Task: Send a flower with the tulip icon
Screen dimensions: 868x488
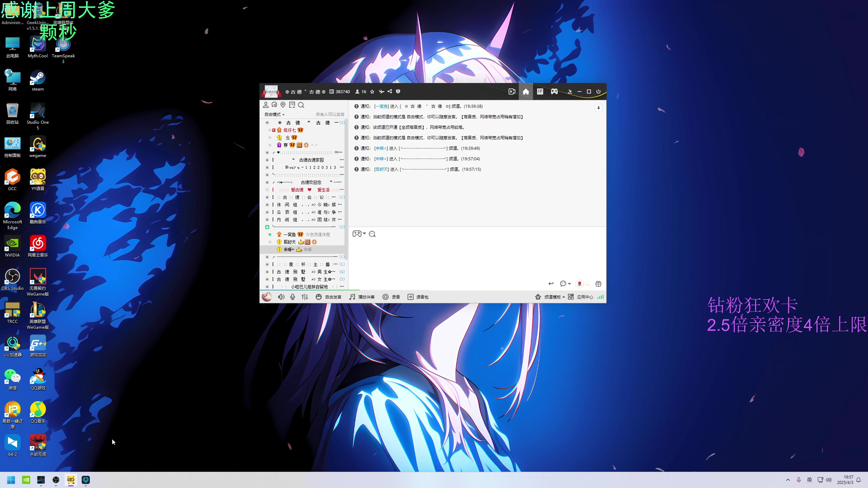Action: [579, 284]
